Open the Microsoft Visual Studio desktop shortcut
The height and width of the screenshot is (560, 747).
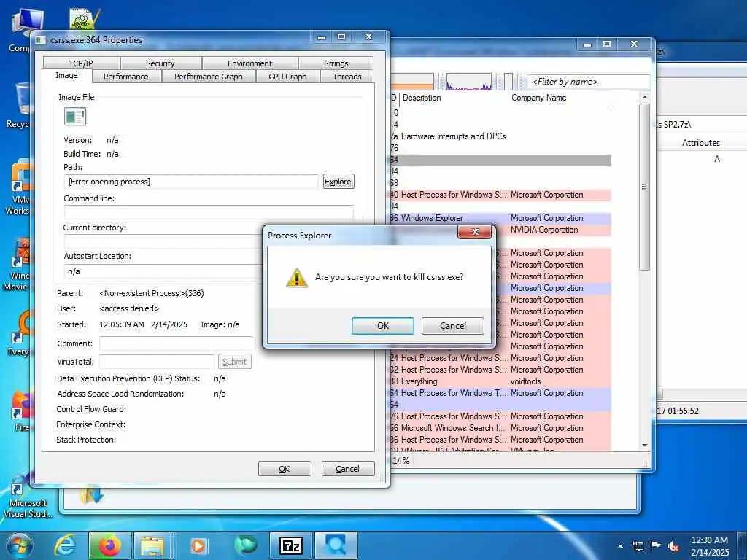point(28,496)
